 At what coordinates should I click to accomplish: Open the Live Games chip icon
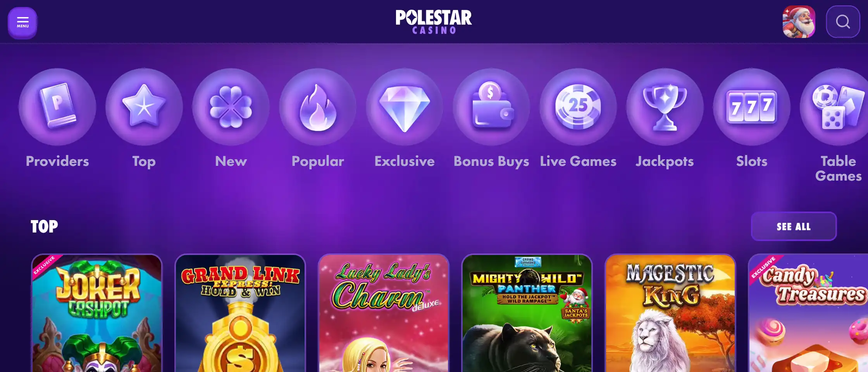point(578,107)
